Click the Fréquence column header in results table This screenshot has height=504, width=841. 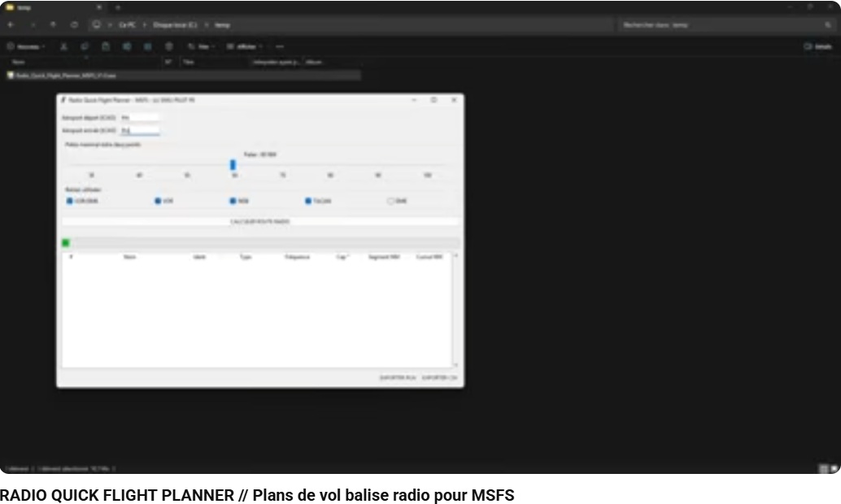(x=297, y=258)
